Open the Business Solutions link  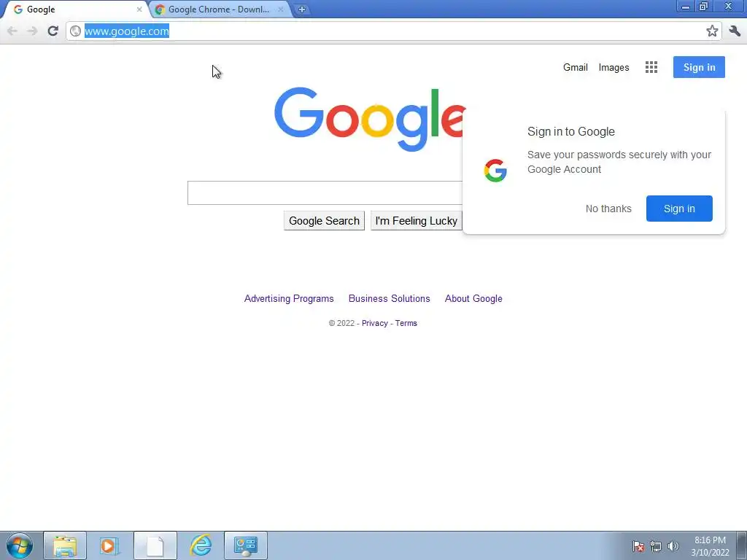(390, 298)
